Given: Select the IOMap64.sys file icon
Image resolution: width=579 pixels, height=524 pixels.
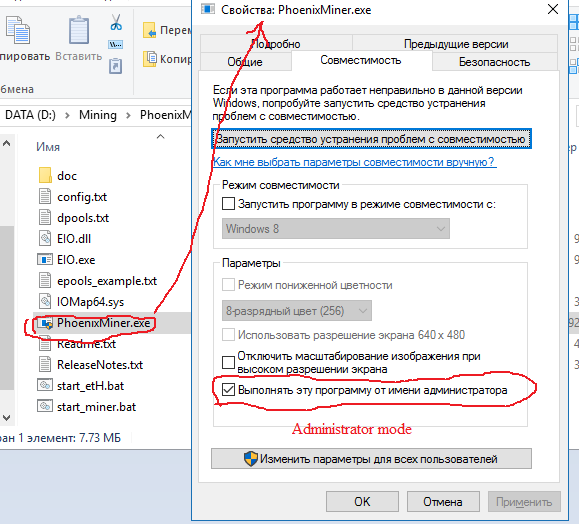Looking at the screenshot, I should pos(45,302).
